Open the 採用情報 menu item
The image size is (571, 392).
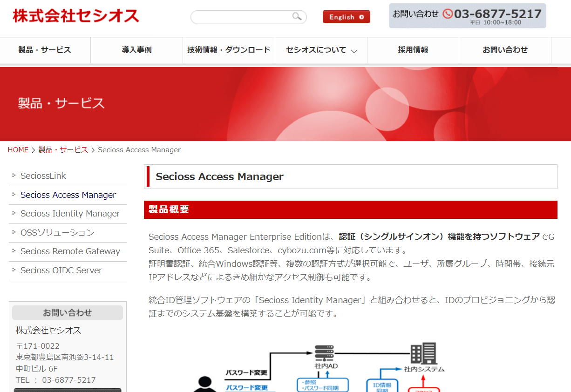click(x=413, y=50)
